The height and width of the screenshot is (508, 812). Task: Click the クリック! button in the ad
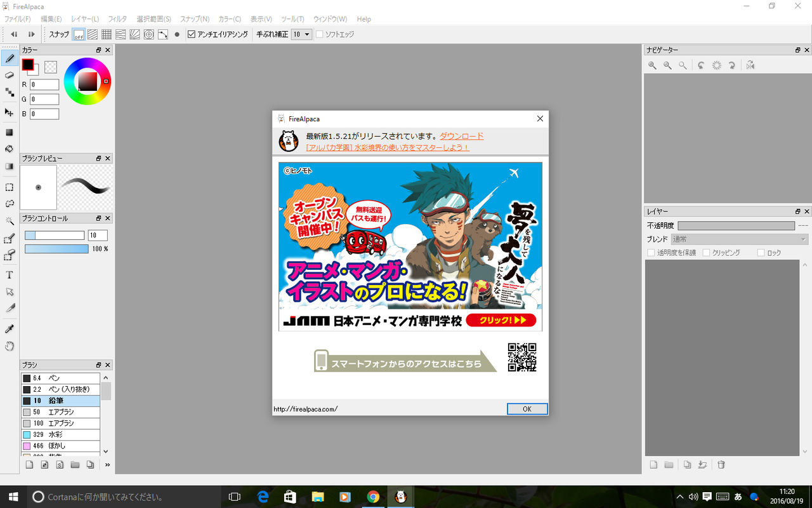501,320
